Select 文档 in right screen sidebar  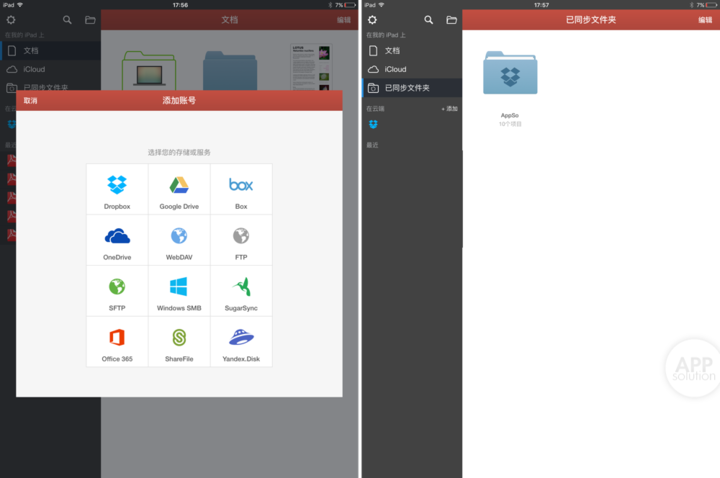(412, 51)
